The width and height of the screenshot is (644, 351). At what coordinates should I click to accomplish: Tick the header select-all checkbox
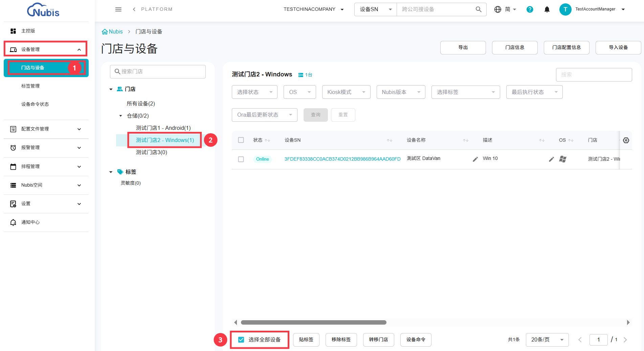pos(241,140)
